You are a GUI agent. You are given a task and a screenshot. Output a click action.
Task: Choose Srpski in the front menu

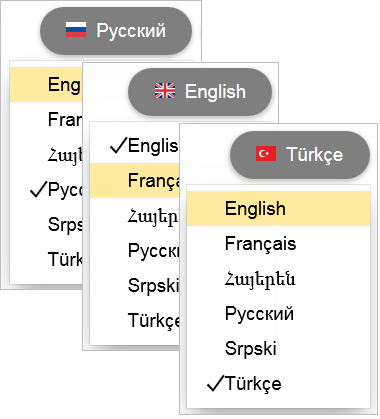(x=279, y=348)
